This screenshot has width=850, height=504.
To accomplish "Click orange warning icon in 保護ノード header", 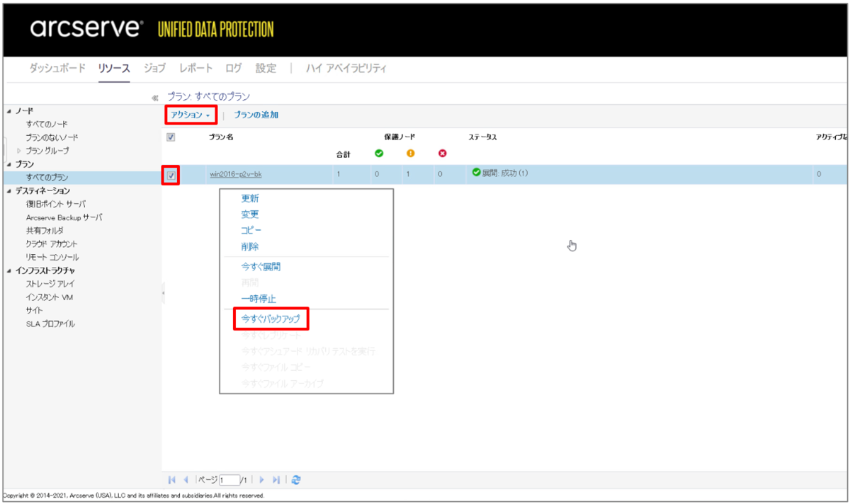I will 410,154.
